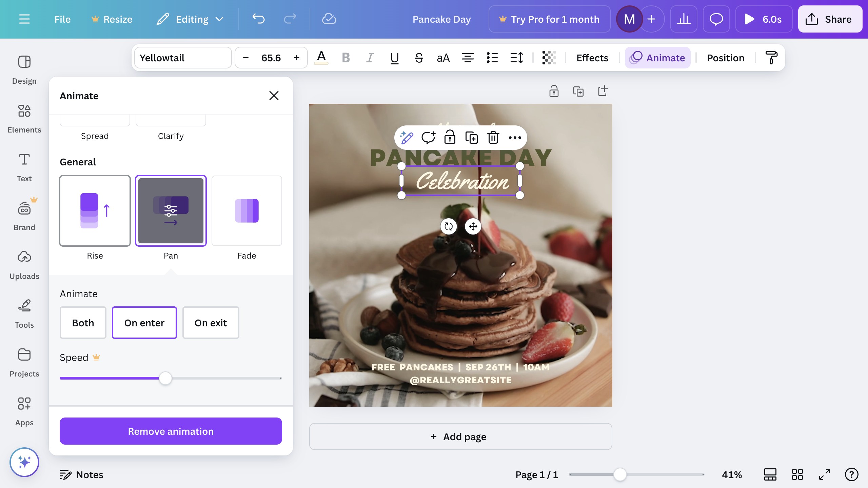Add new page icon above canvas
868x488 pixels.
(603, 91)
